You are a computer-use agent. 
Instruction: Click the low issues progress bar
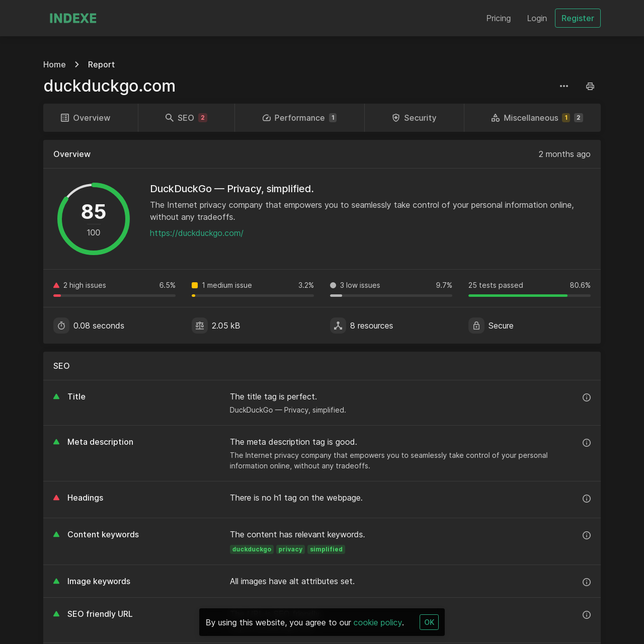[x=391, y=295]
